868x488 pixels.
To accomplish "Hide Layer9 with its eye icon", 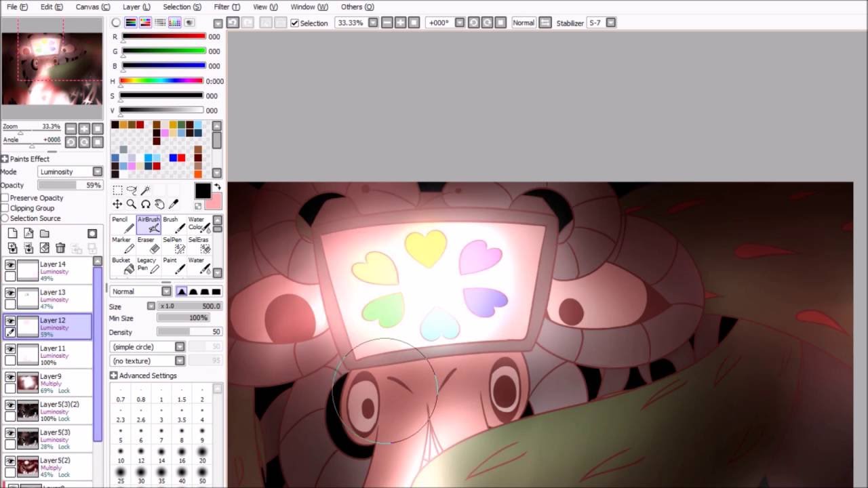I will pyautogui.click(x=10, y=377).
